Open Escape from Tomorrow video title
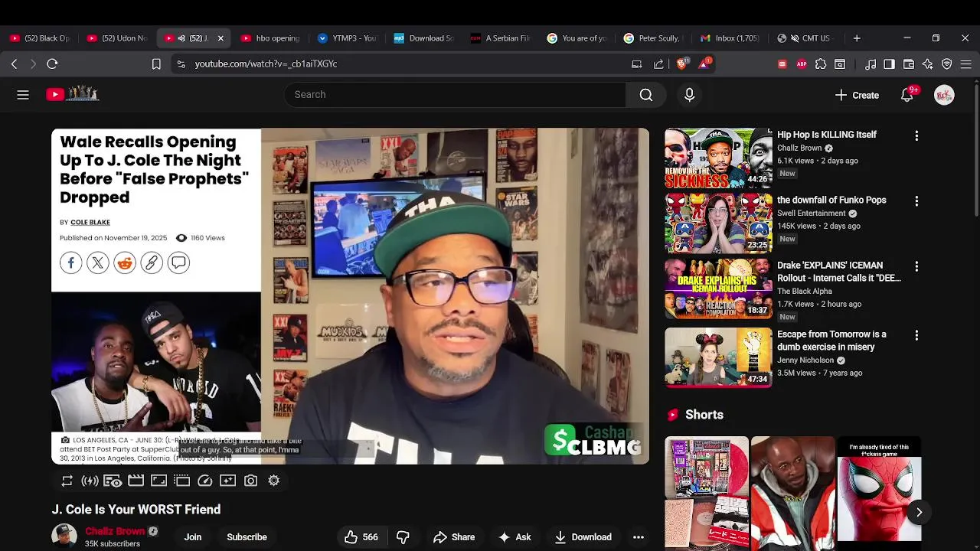The width and height of the screenshot is (980, 551). tap(831, 341)
